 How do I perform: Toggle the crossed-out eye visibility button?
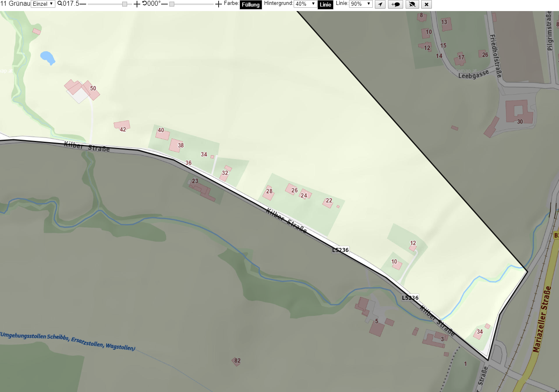tap(412, 5)
